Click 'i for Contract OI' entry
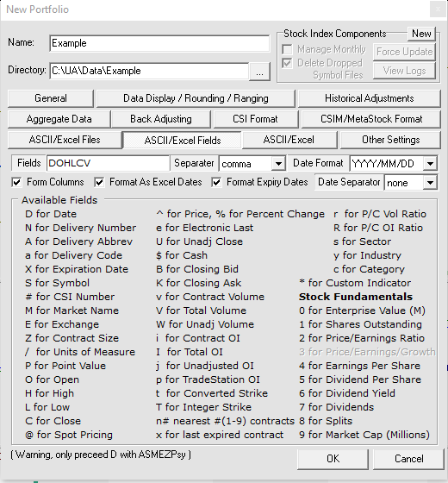 (198, 338)
